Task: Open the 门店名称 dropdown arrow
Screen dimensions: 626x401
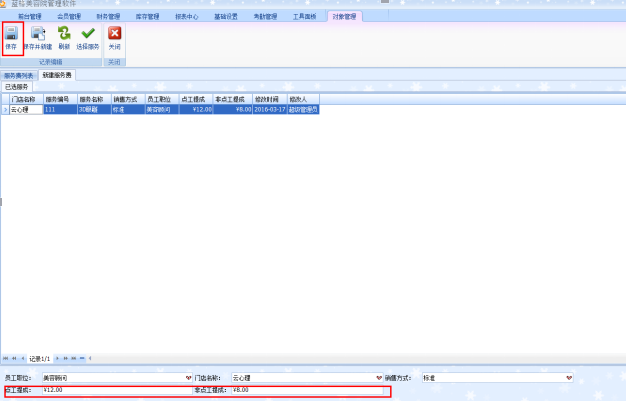Action: tap(379, 378)
